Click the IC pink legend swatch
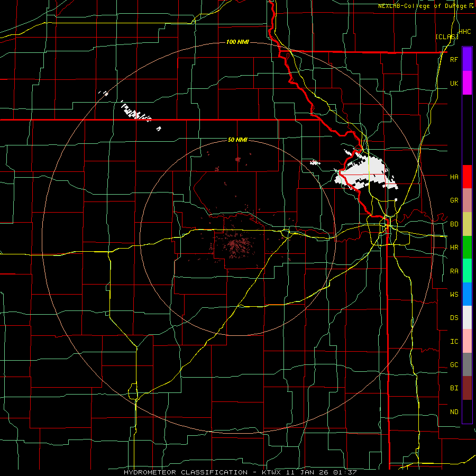This screenshot has height=476, width=476. (x=467, y=341)
